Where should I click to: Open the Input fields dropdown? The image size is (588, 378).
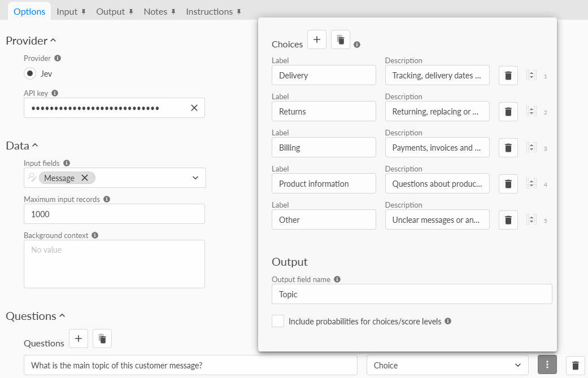(195, 178)
